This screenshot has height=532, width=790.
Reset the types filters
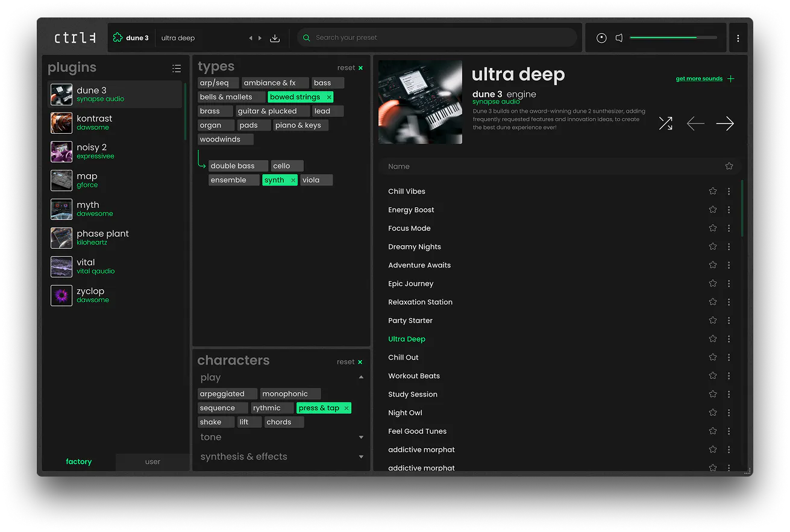[x=350, y=68]
